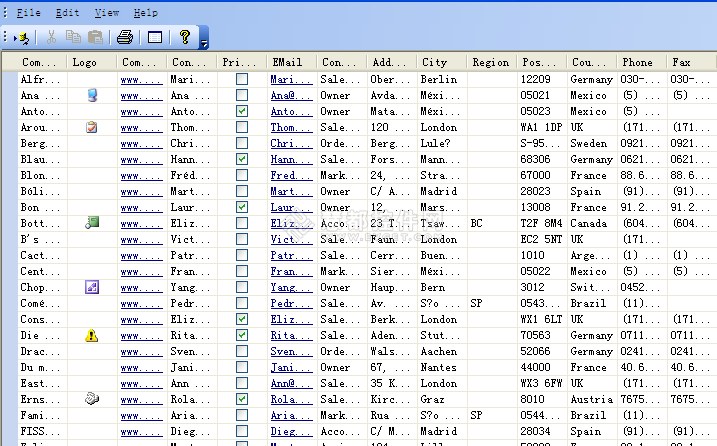Image resolution: width=717 pixels, height=446 pixels.
Task: Select the postal code cell '12209'
Action: coord(542,79)
